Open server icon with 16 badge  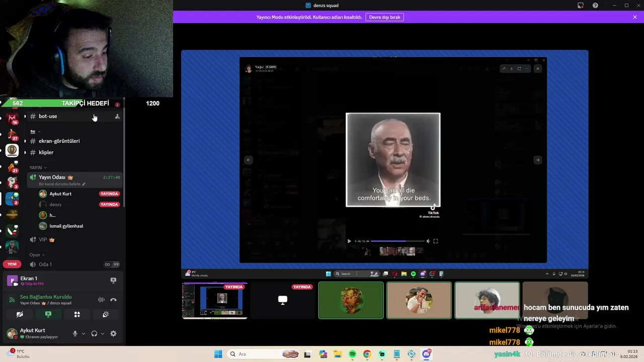tap(12, 119)
